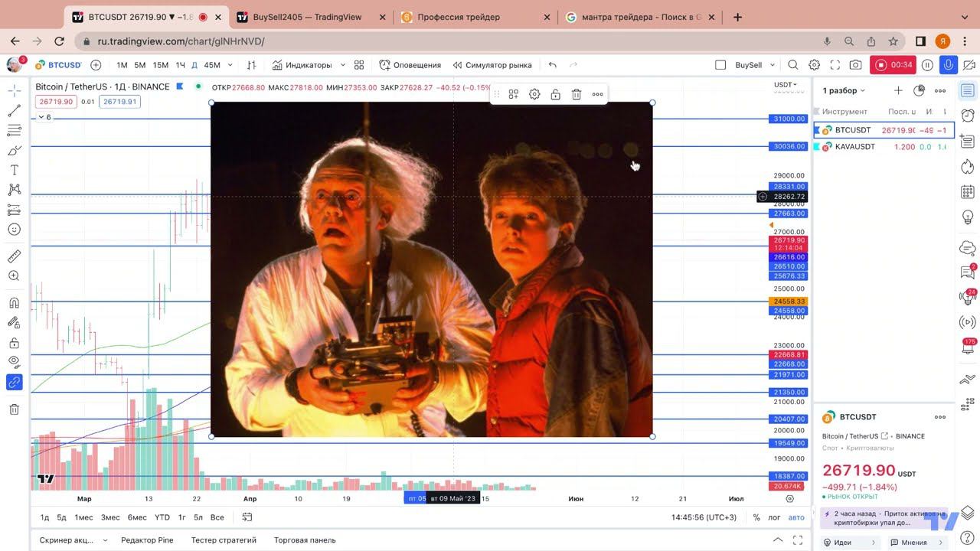
Task: Open go to date calendar icon
Action: click(247, 517)
